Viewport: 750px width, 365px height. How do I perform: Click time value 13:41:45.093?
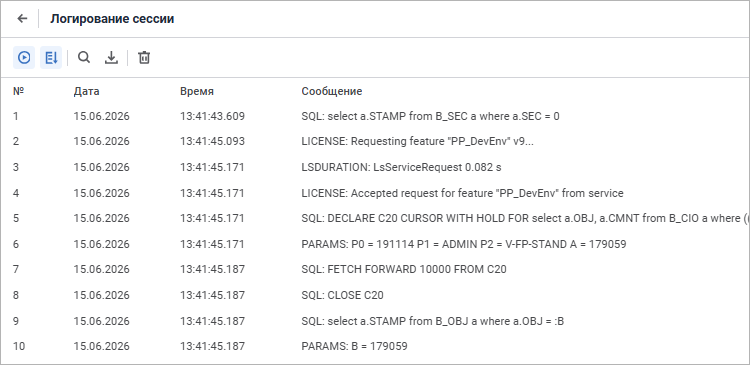(x=212, y=142)
